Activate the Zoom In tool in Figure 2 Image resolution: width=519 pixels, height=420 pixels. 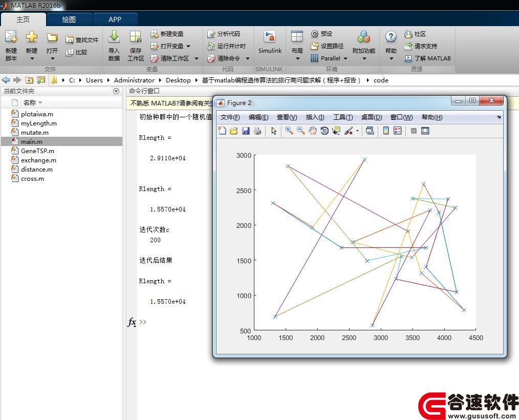pyautogui.click(x=289, y=131)
